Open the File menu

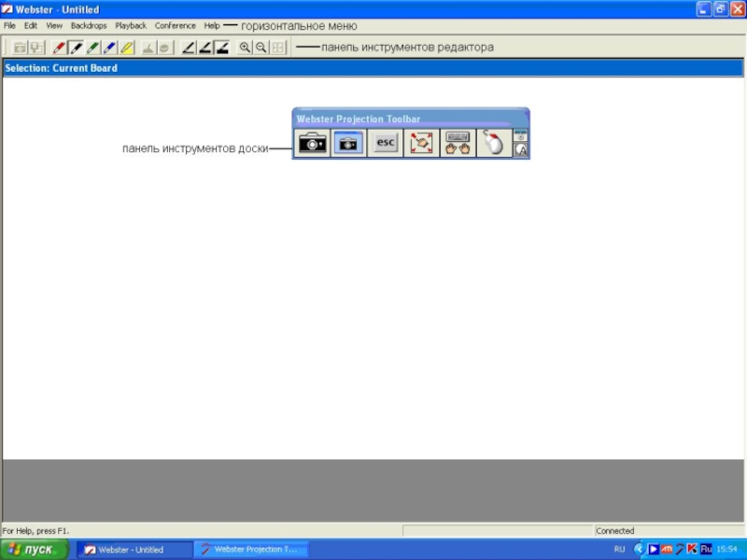[x=9, y=26]
